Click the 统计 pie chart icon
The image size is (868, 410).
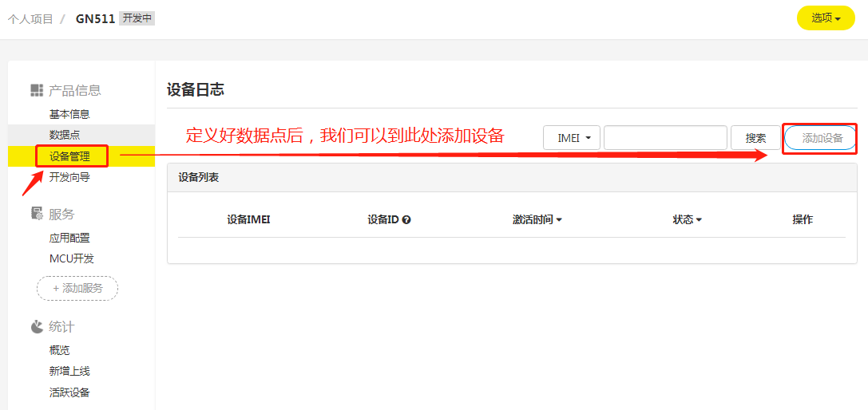pyautogui.click(x=37, y=327)
